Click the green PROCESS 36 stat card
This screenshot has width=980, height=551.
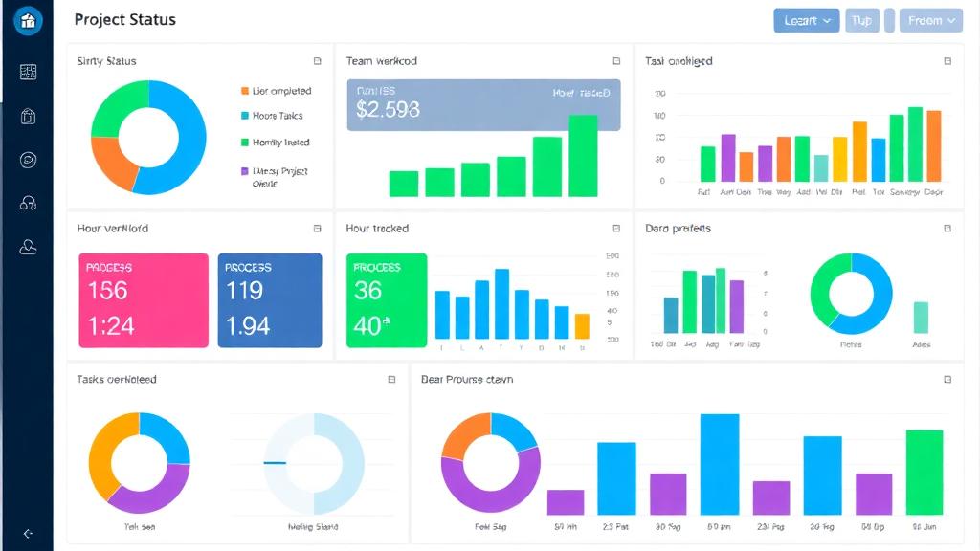pyautogui.click(x=386, y=299)
